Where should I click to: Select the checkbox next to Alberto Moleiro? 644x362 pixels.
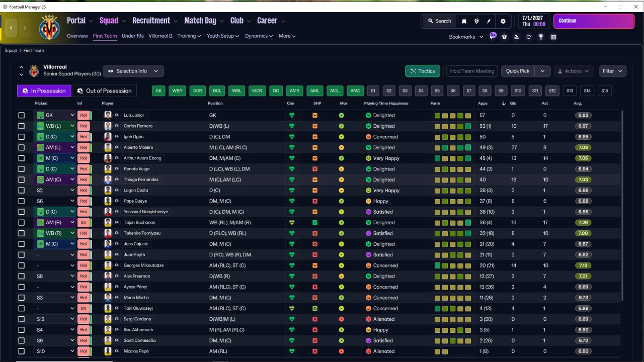tap(21, 147)
